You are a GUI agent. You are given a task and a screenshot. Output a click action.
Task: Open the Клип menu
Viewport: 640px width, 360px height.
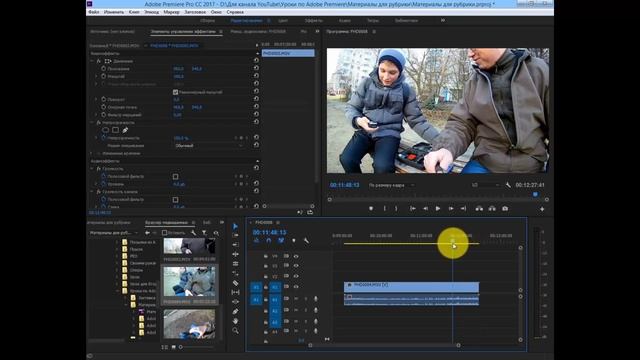(134, 12)
